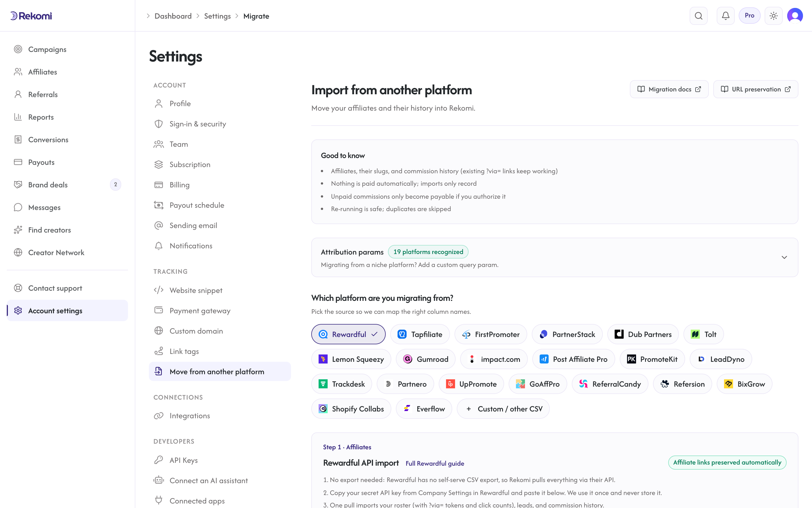The width and height of the screenshot is (812, 508).
Task: Toggle light/dark theme sun icon
Action: tap(773, 16)
